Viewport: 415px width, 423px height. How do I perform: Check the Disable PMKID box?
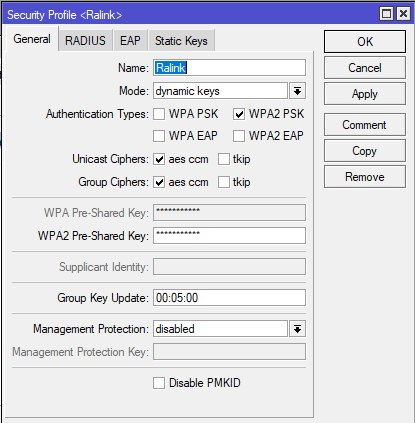[159, 383]
